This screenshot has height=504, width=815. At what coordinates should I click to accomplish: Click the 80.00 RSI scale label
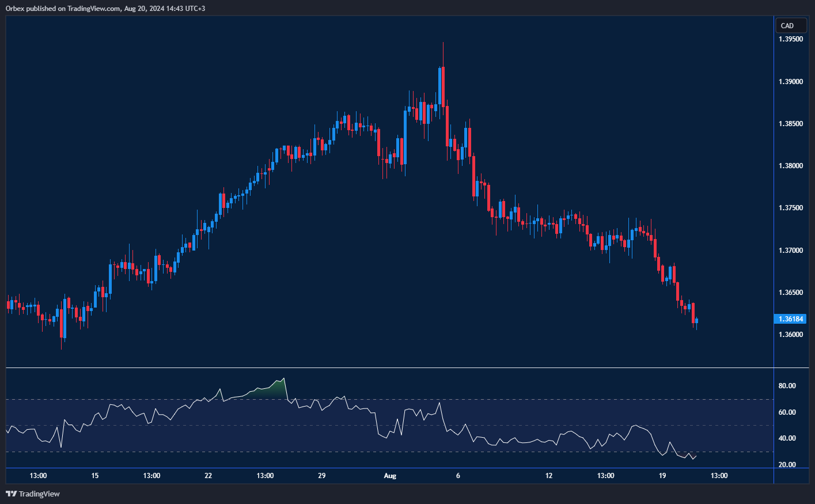pos(787,386)
